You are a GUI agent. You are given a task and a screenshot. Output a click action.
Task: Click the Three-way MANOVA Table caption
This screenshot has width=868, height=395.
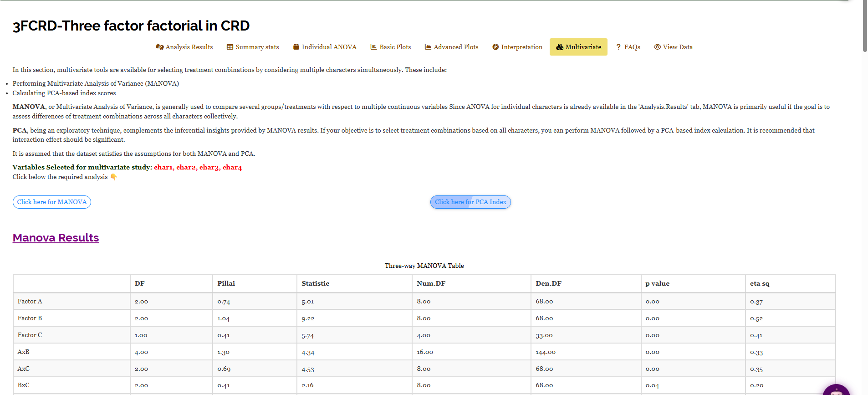pyautogui.click(x=424, y=266)
